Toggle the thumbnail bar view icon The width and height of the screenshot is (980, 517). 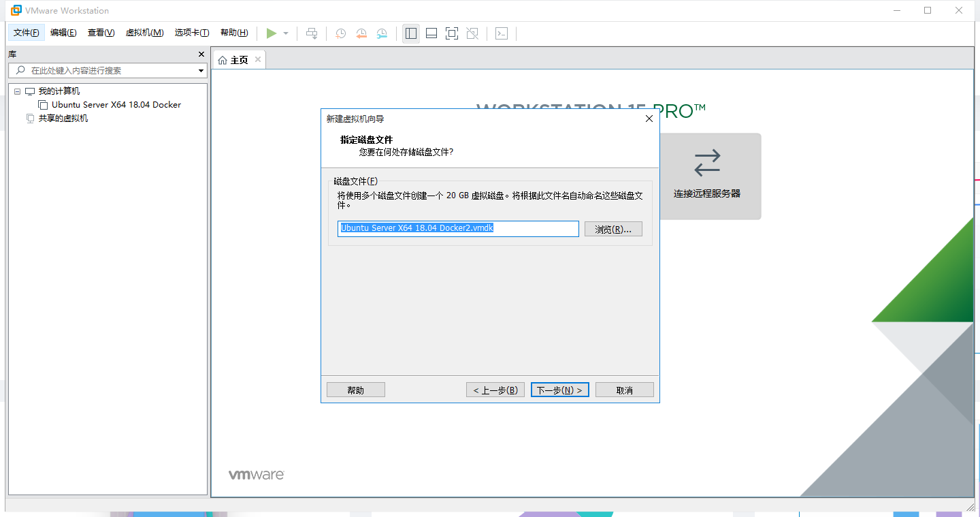(431, 33)
